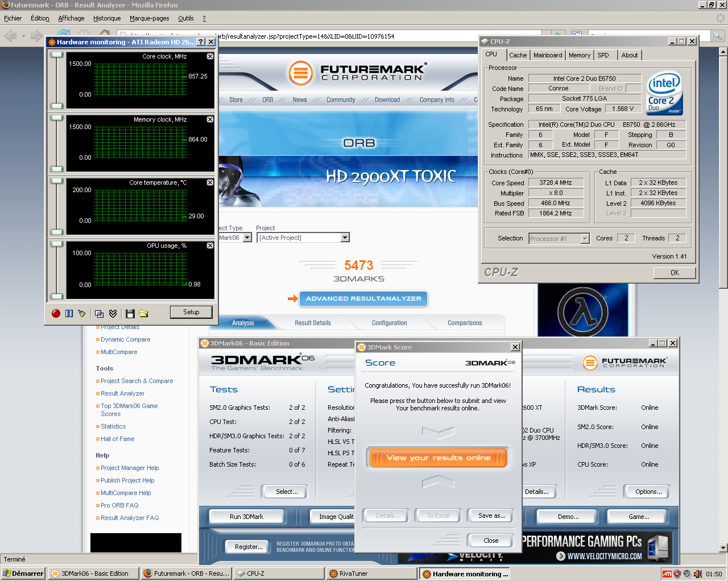This screenshot has height=582, width=728.
Task: Open the Dynamic Compare link
Action: [x=126, y=339]
